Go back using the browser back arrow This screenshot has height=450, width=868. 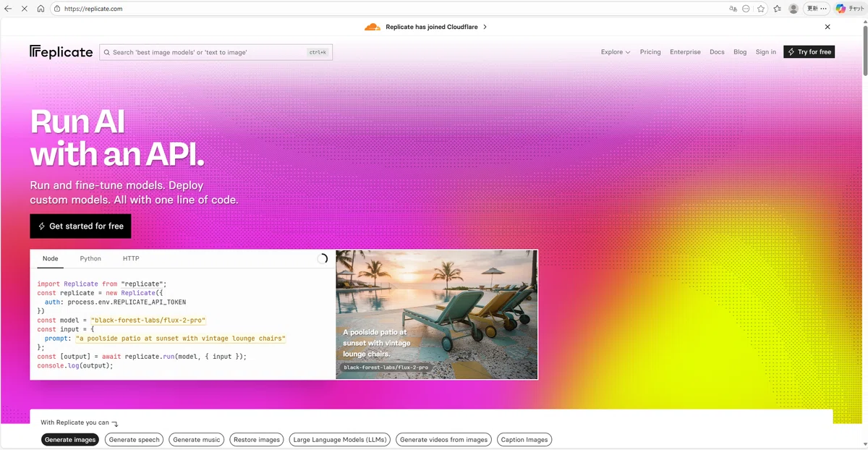[8, 9]
